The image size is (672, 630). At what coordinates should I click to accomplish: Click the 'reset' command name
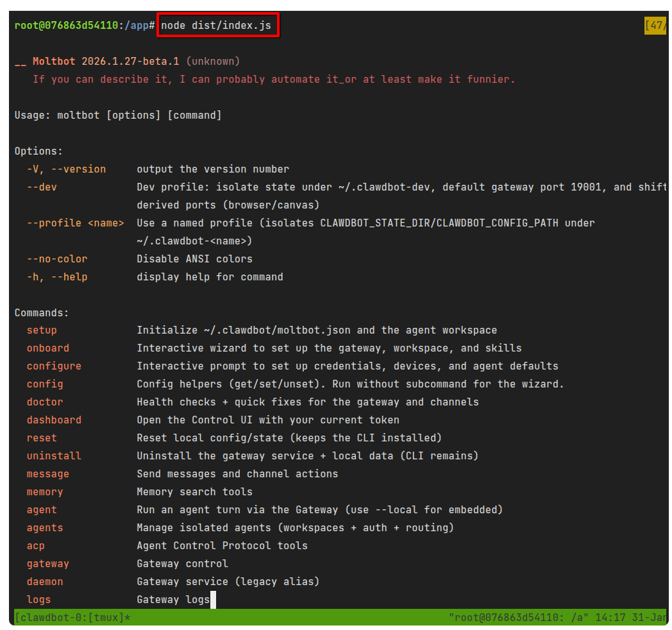[42, 438]
